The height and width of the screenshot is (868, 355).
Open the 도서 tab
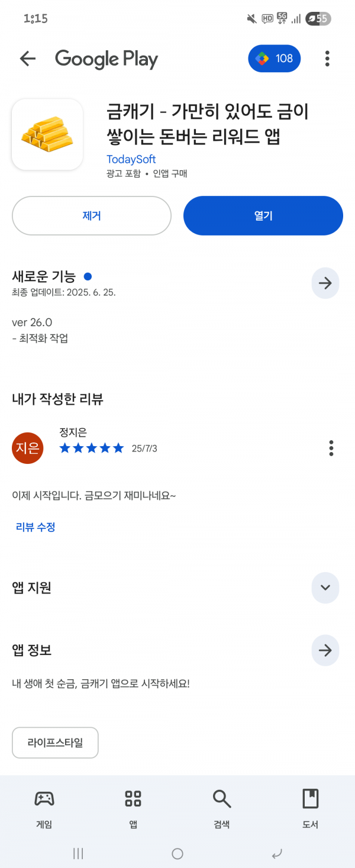[x=311, y=809]
